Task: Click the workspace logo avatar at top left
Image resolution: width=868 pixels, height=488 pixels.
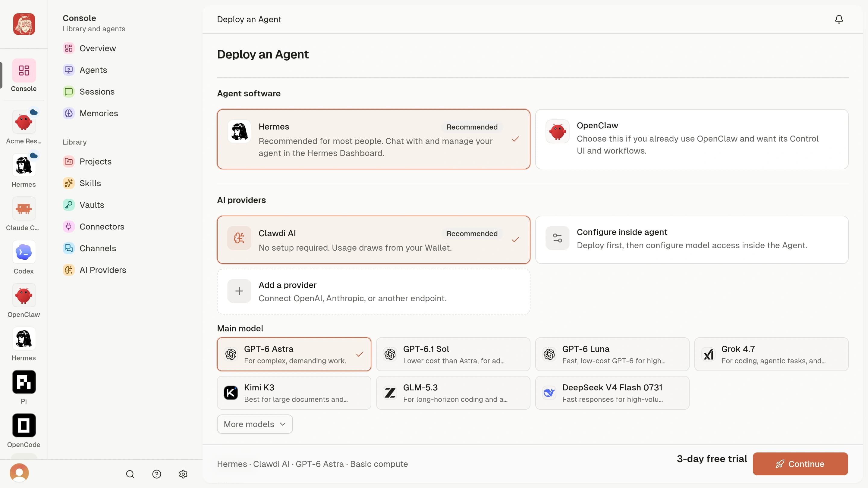Action: (x=24, y=24)
